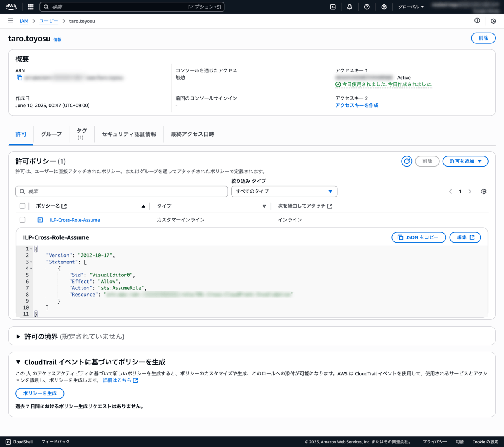The image size is (504, 447).
Task: Collapse the ILP-Cross-Role-Assume policy row
Action: pyautogui.click(x=40, y=220)
